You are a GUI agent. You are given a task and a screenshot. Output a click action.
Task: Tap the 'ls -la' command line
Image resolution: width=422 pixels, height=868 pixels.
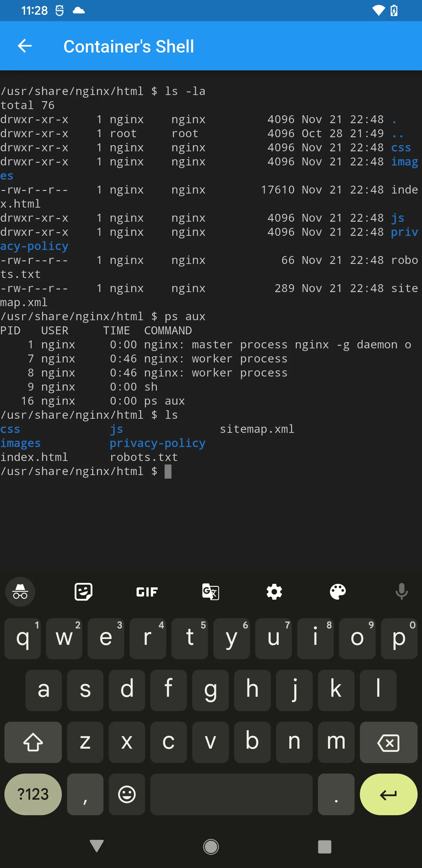coord(103,91)
